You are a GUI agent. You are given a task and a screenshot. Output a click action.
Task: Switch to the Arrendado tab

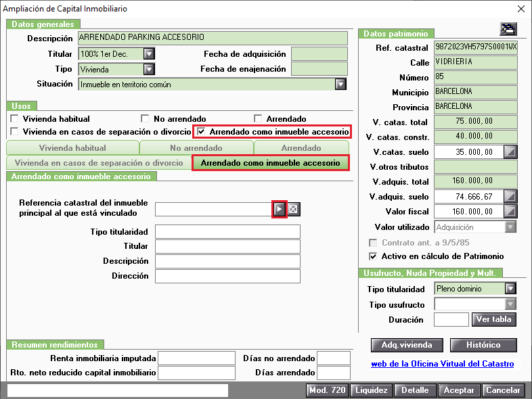pyautogui.click(x=301, y=148)
